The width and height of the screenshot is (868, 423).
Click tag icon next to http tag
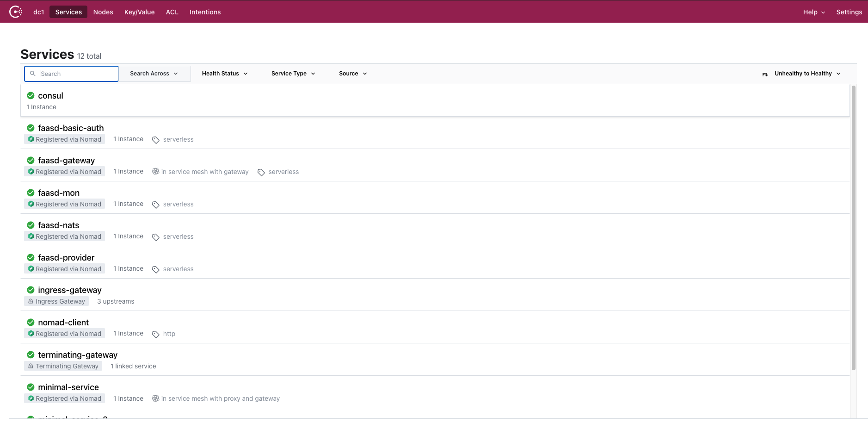point(156,334)
